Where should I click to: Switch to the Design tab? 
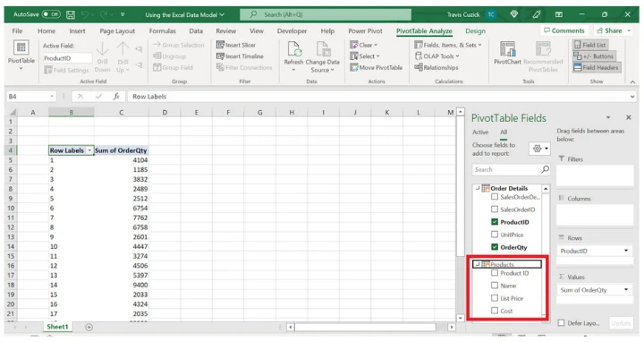click(x=475, y=31)
